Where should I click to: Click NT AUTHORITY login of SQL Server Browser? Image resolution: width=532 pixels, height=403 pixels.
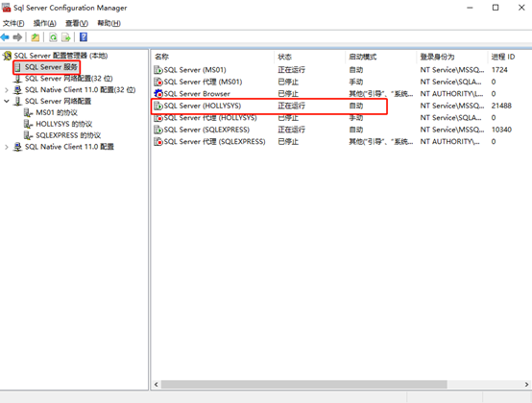click(x=451, y=93)
